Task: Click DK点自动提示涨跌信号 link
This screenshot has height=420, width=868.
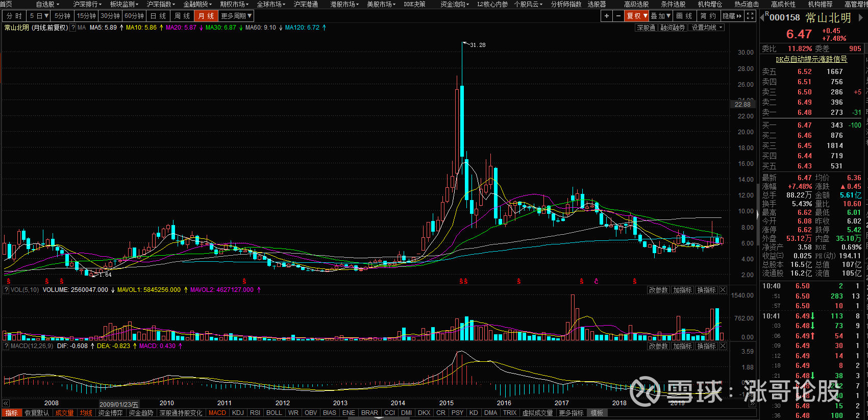Action: pyautogui.click(x=811, y=59)
